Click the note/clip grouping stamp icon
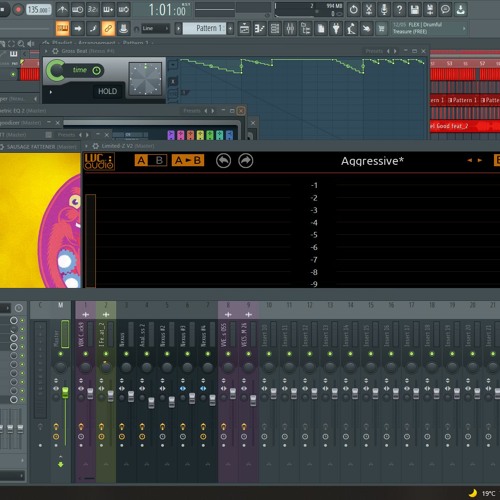 (123, 29)
